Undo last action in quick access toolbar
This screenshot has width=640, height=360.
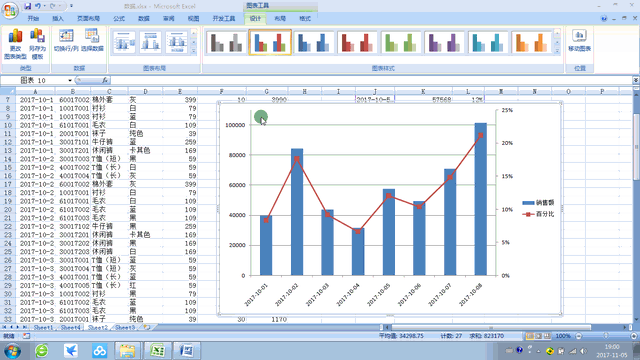(38, 6)
